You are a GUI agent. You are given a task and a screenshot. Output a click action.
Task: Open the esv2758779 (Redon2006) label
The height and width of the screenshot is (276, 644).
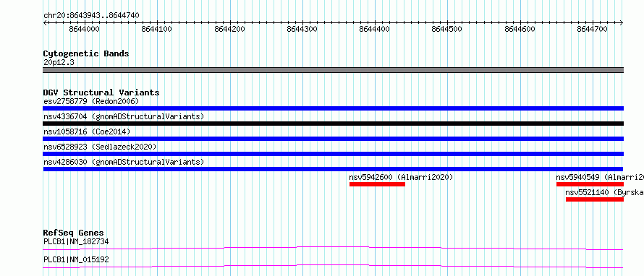(x=91, y=101)
